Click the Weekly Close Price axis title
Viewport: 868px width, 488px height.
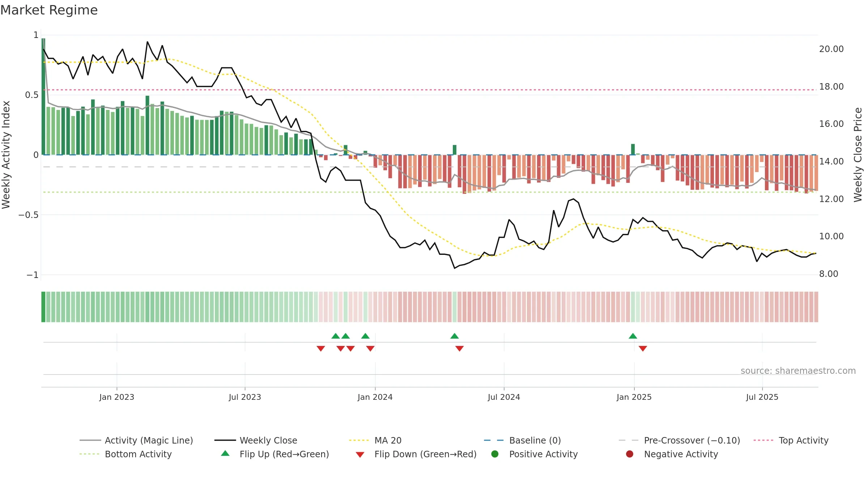(x=858, y=155)
